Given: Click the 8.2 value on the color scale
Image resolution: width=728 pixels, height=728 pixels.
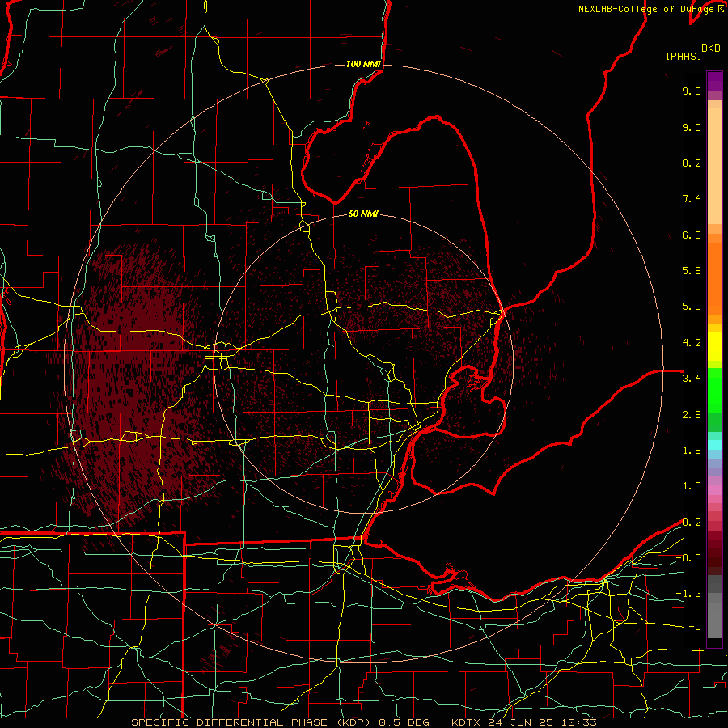Looking at the screenshot, I should 692,163.
